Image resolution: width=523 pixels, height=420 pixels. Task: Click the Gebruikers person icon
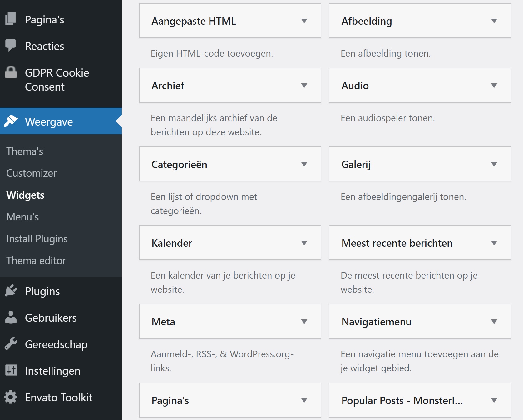pyautogui.click(x=11, y=317)
